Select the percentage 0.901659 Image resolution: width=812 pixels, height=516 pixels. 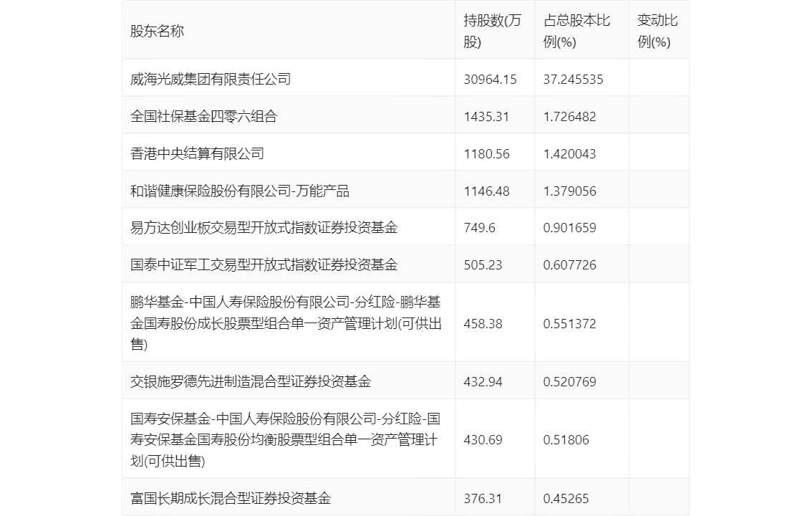570,227
